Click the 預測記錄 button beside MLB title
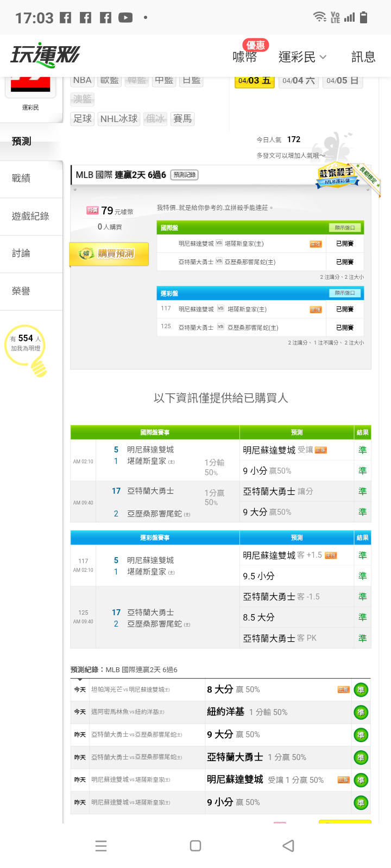 pos(185,175)
